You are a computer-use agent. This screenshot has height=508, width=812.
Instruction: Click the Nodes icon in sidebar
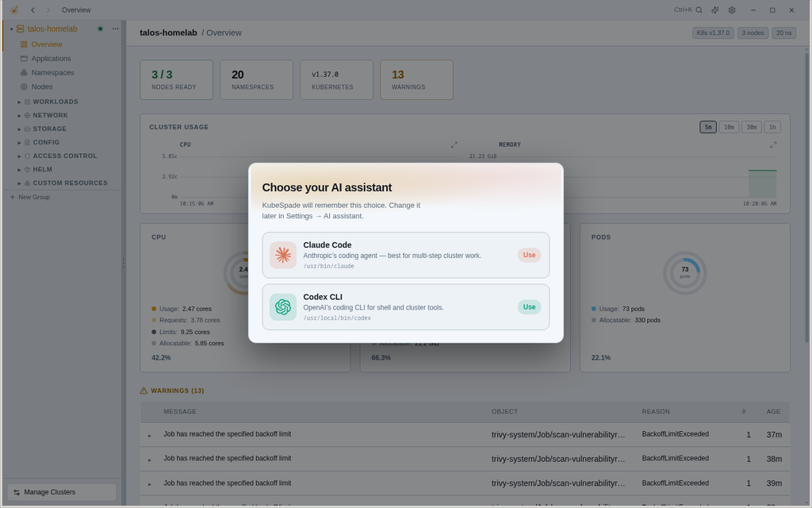click(24, 87)
